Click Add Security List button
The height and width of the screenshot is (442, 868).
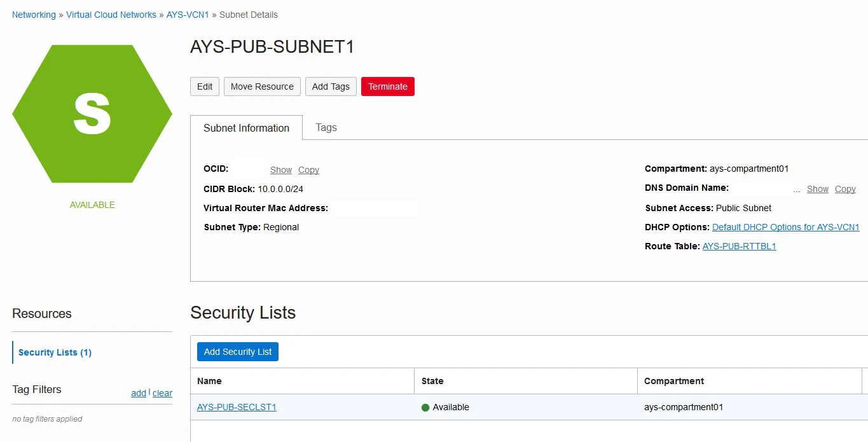[x=238, y=352]
